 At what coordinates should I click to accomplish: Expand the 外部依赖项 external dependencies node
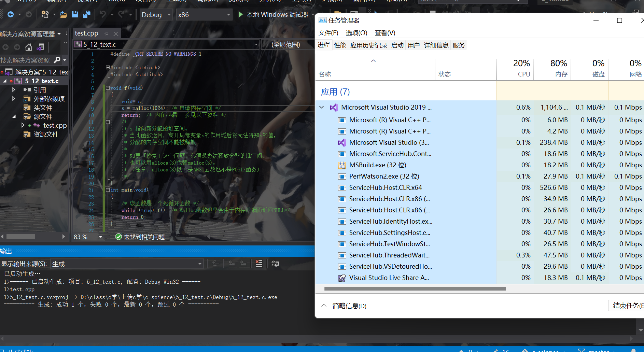(13, 98)
